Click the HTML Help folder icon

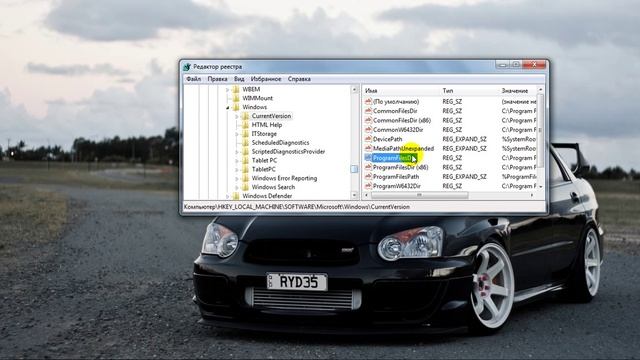pos(245,125)
